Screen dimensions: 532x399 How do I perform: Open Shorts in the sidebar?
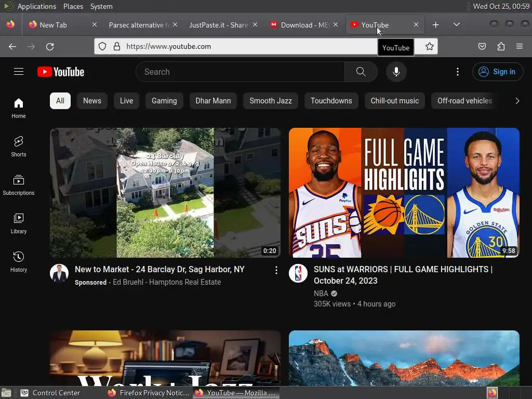point(18,147)
